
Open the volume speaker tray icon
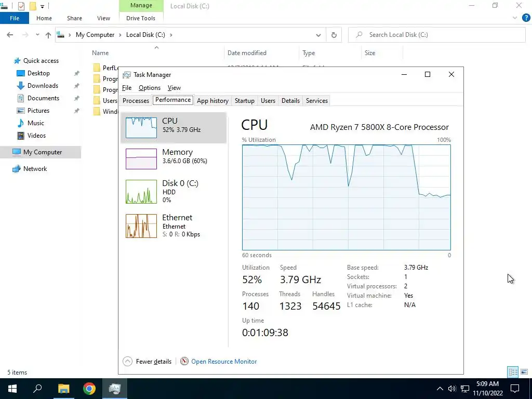tap(451, 389)
